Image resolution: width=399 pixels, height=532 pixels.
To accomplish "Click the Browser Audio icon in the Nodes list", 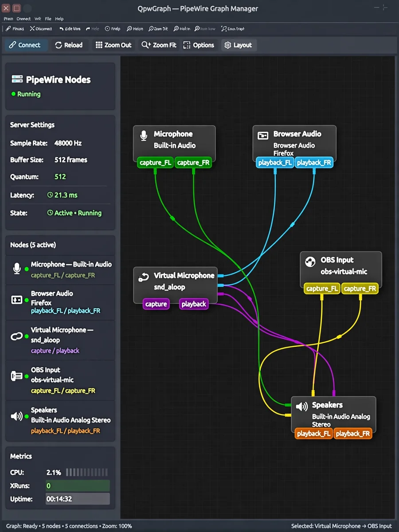I will (16, 301).
